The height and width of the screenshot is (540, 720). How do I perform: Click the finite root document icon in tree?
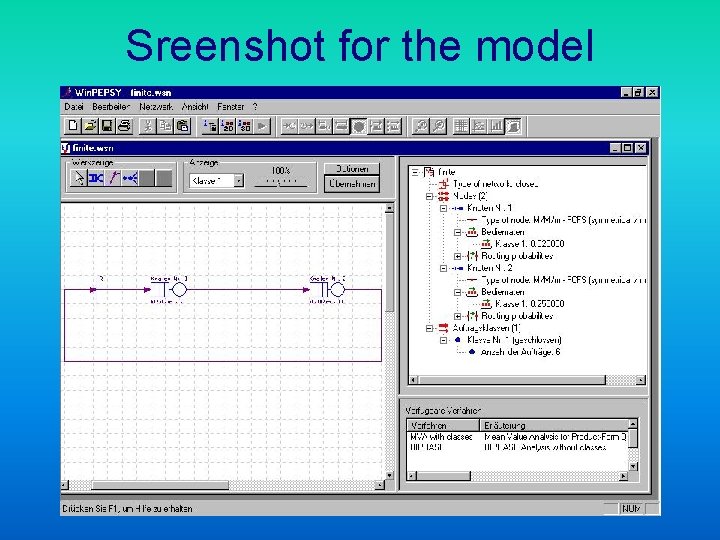coord(429,172)
